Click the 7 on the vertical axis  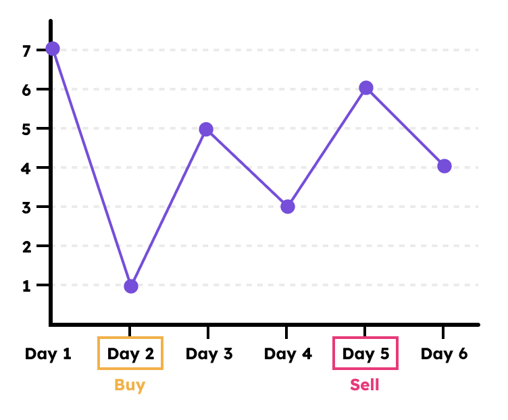(x=26, y=50)
